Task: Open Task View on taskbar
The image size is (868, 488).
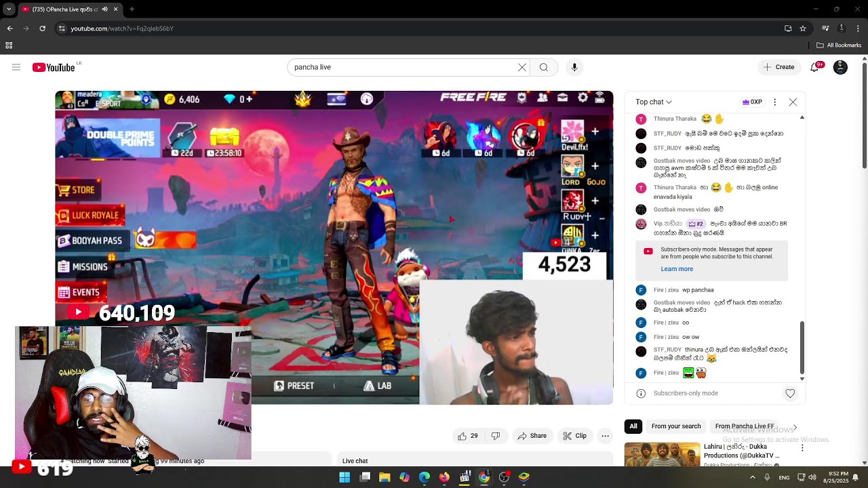Action: (x=365, y=477)
